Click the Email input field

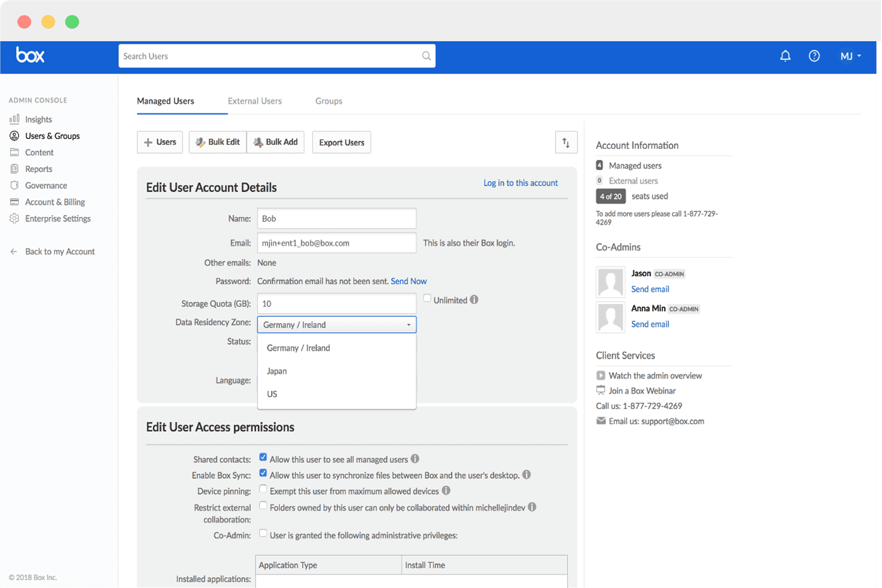pyautogui.click(x=336, y=243)
